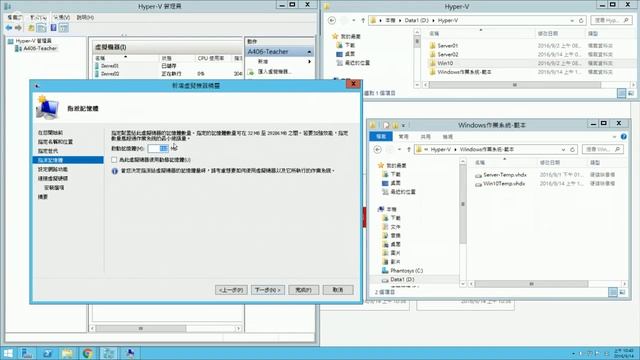Click the help icon in Hyper-V Manager toolbar
The height and width of the screenshot is (360, 640).
point(53,28)
